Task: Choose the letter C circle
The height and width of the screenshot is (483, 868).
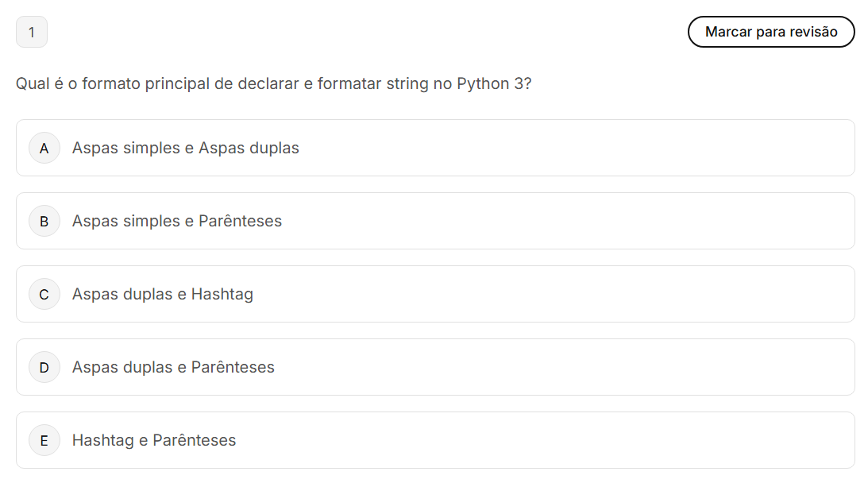Action: point(44,294)
